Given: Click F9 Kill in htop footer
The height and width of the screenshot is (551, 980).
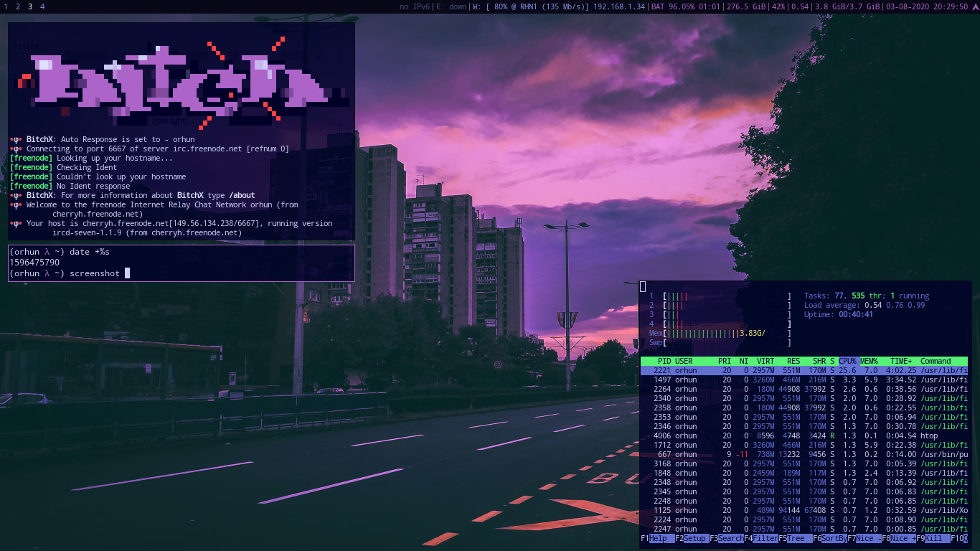Looking at the screenshot, I should click(933, 538).
